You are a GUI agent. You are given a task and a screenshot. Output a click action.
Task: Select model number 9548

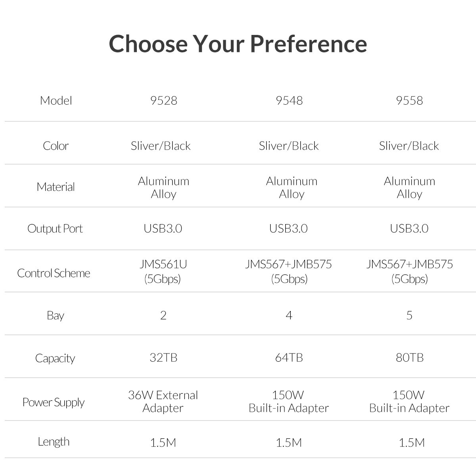point(289,100)
